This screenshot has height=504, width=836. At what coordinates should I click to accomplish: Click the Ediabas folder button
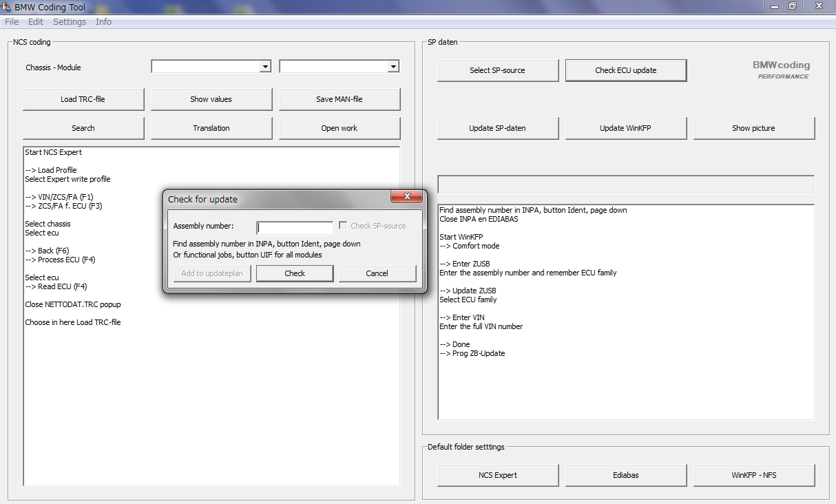(x=626, y=475)
